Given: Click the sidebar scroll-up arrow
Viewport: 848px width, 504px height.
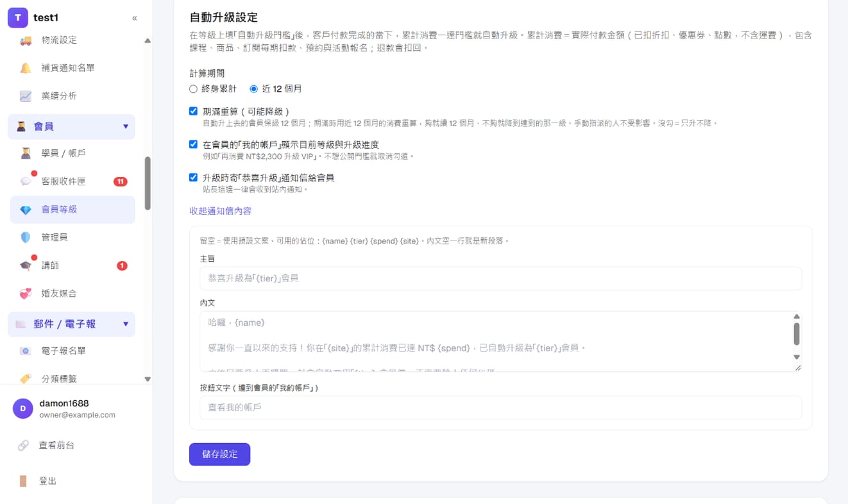Looking at the screenshot, I should [x=148, y=40].
